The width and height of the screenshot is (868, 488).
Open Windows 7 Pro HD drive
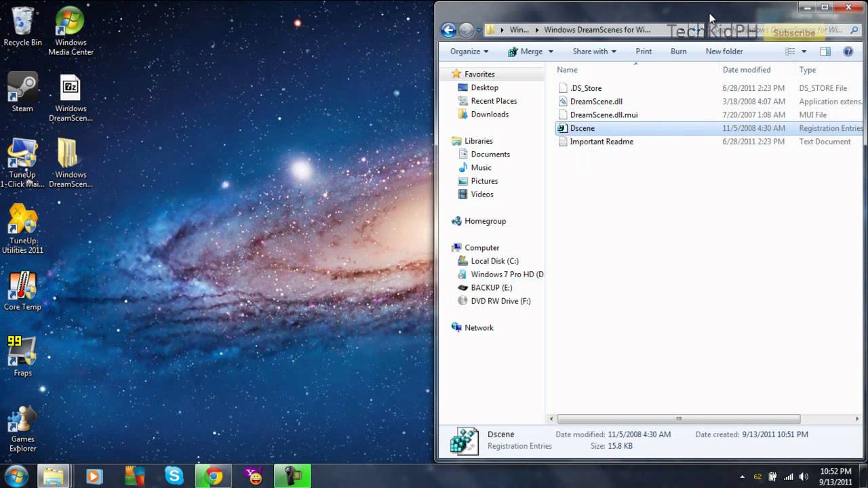[507, 274]
